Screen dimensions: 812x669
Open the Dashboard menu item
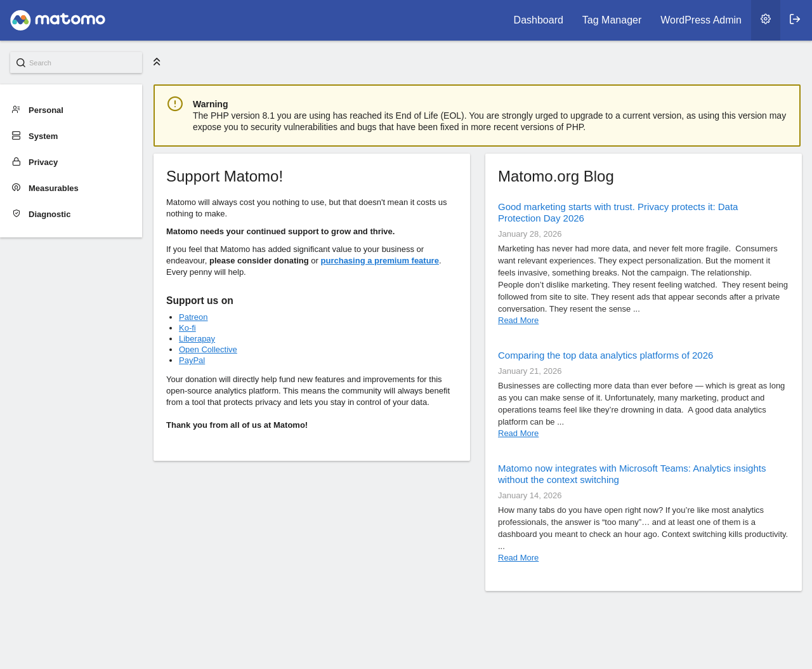(539, 20)
